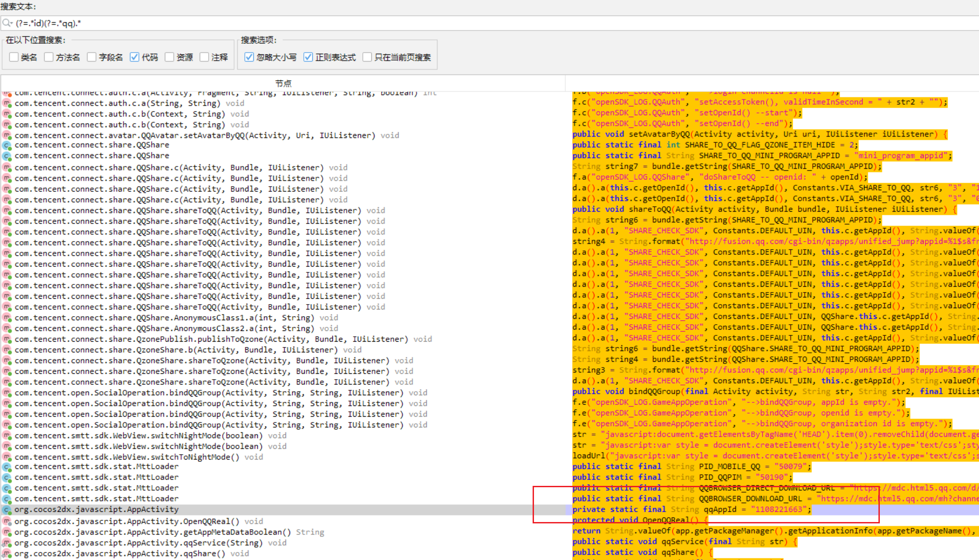Enable the 方法名 checkbox
The width and height of the screenshot is (979, 560).
click(49, 57)
